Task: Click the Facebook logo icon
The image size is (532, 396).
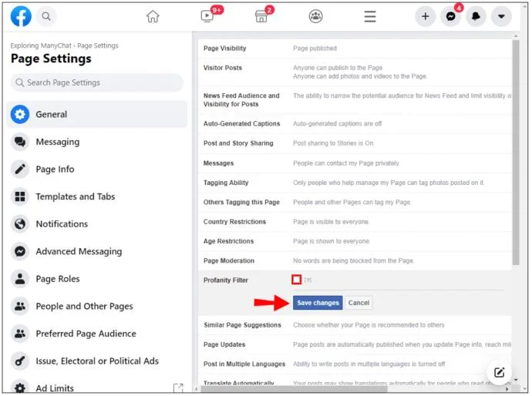Action: (21, 16)
